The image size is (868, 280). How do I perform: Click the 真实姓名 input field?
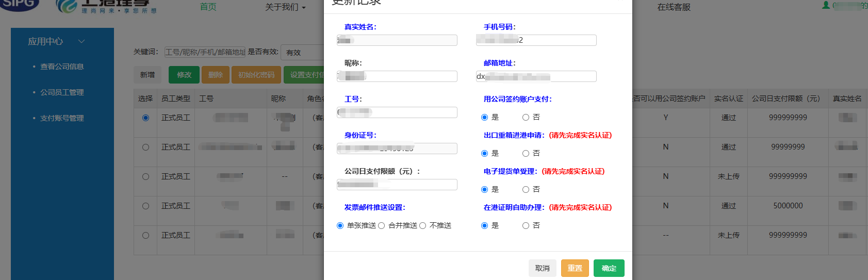pyautogui.click(x=397, y=40)
